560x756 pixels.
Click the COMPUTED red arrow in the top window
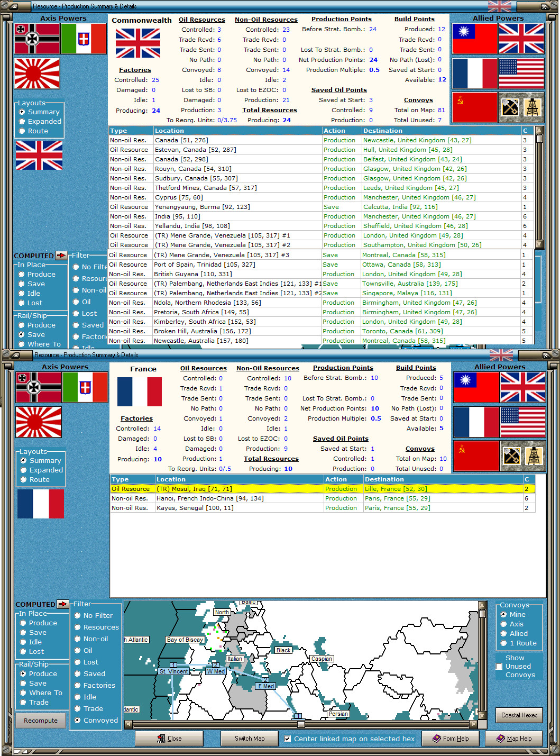point(61,256)
